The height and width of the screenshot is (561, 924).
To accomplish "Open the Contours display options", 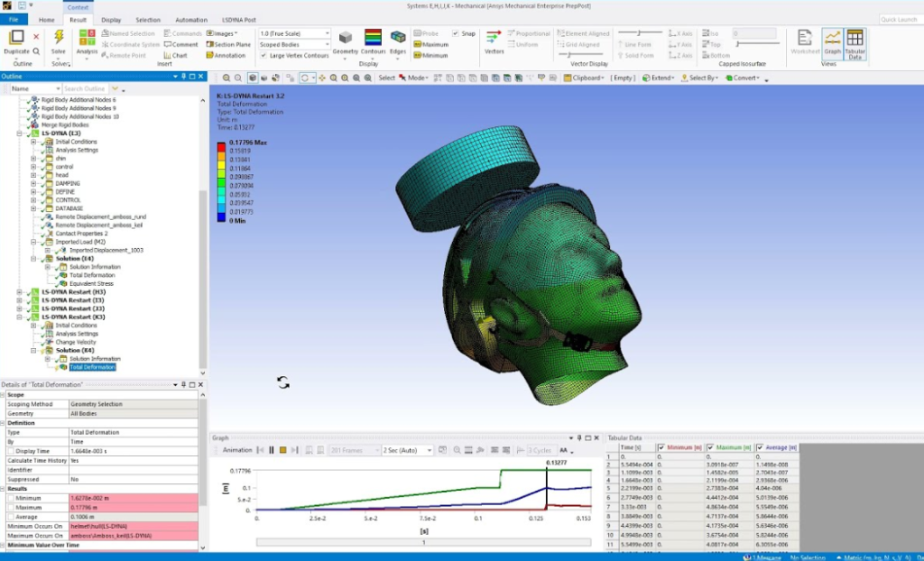I will click(372, 39).
